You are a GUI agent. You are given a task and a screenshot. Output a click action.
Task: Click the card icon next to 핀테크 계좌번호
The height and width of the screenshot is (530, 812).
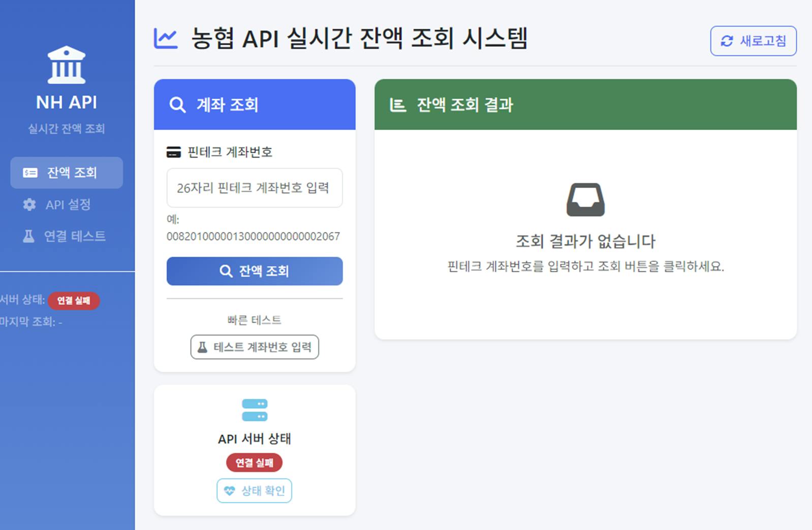(173, 151)
